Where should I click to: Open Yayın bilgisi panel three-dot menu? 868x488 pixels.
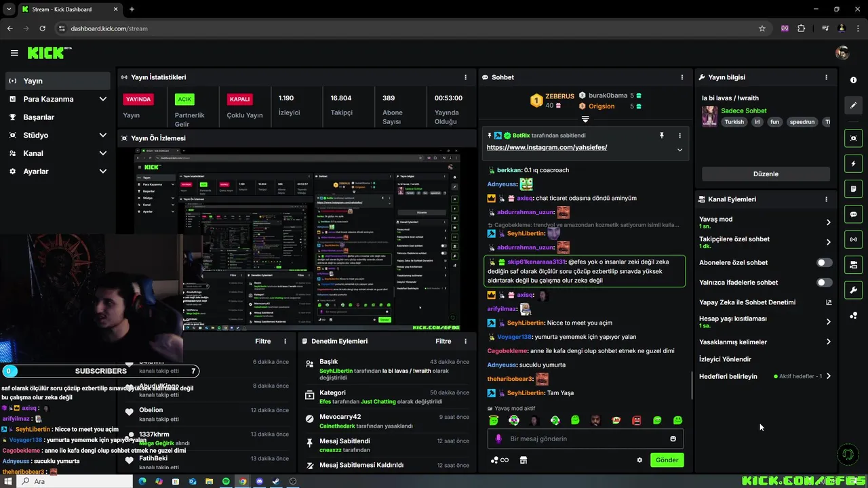(826, 77)
